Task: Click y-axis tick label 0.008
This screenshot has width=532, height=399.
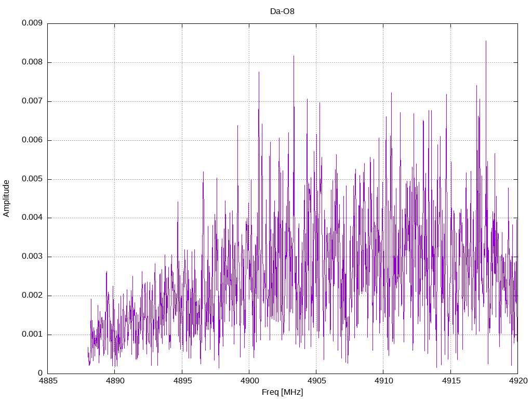Action: (x=32, y=62)
